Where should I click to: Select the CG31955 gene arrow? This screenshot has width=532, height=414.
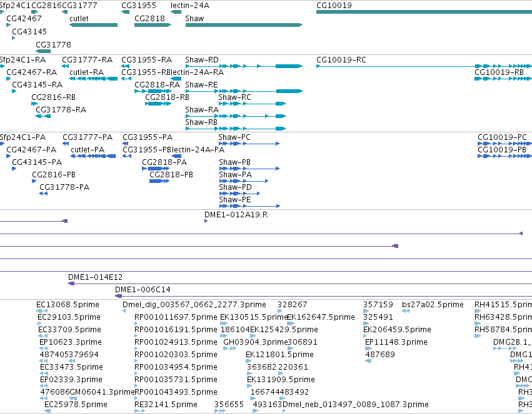click(125, 12)
